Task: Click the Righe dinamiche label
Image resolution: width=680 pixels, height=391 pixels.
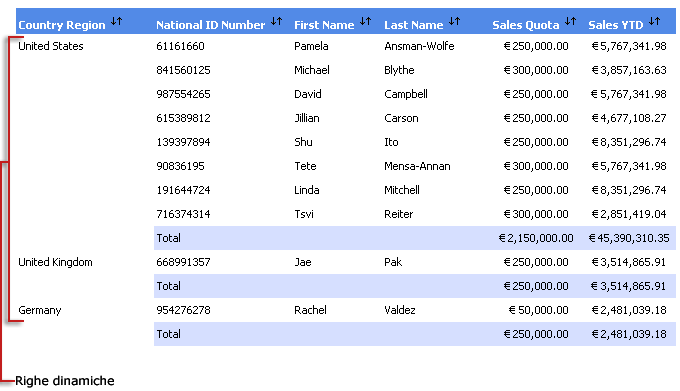Action: tap(65, 381)
